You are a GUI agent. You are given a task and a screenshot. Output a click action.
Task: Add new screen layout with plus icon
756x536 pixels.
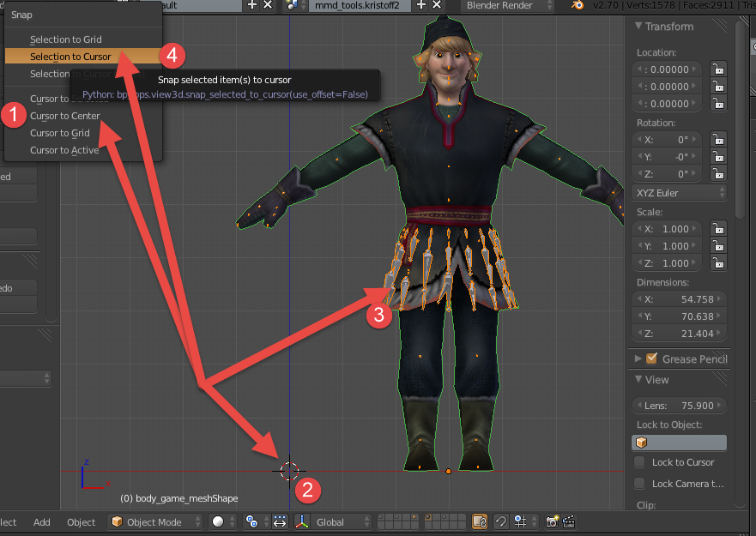(x=251, y=5)
